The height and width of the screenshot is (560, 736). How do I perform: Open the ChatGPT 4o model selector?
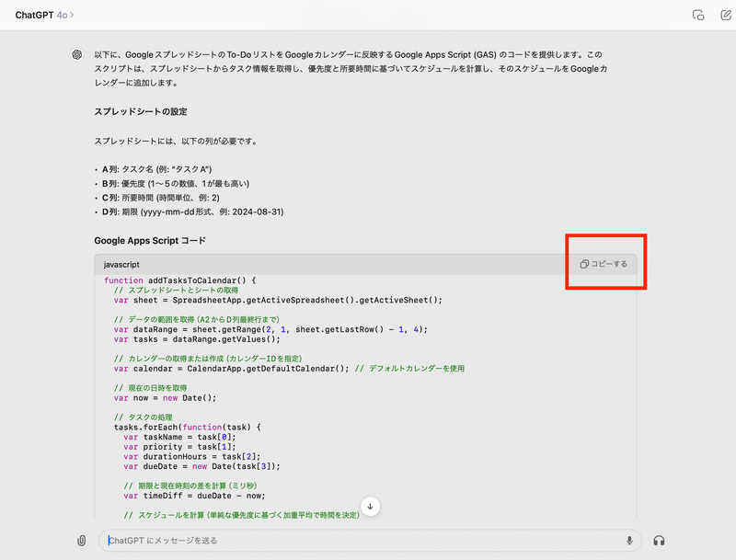[44, 15]
